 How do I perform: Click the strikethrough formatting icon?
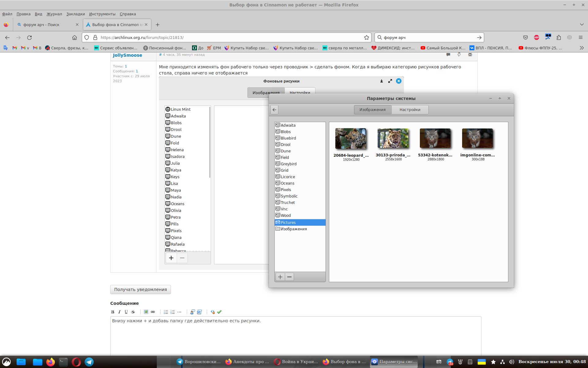point(133,312)
